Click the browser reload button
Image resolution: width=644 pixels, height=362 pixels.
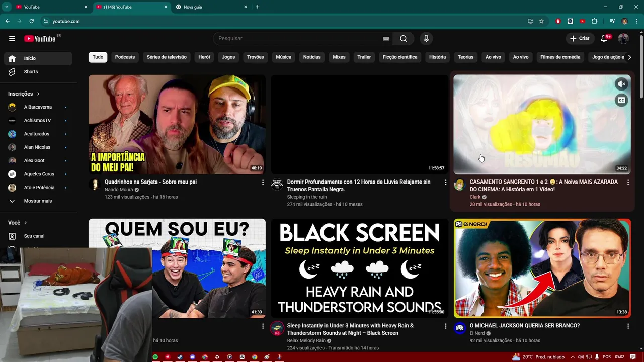click(31, 21)
